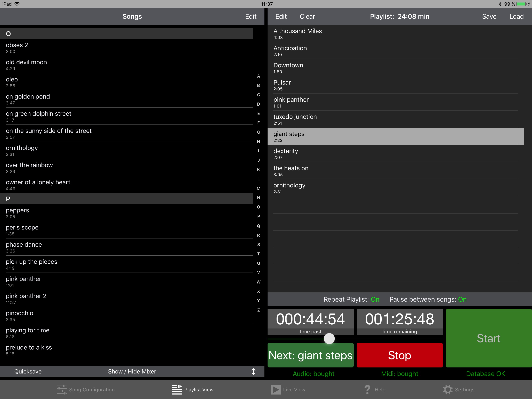The image size is (532, 399).
Task: Select song 'pinocchio'
Action: 126,316
